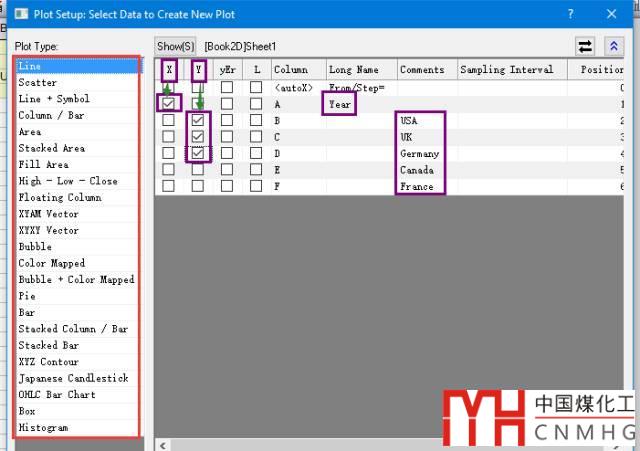
Task: Click the Long Name column header
Action: (354, 70)
